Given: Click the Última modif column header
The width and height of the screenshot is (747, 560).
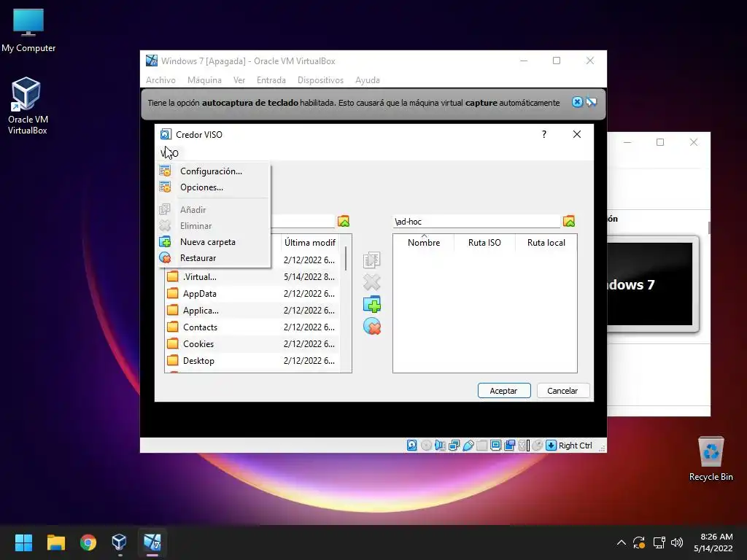Looking at the screenshot, I should (x=310, y=242).
